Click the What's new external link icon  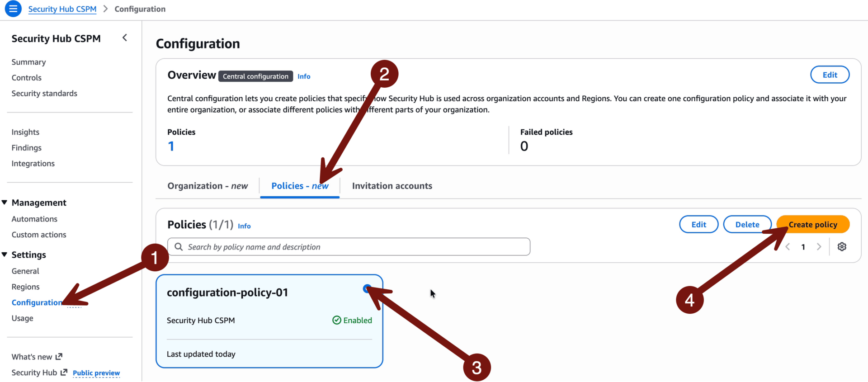(x=59, y=357)
